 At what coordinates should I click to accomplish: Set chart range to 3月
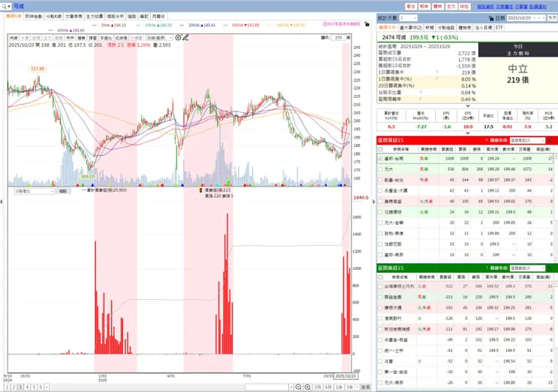pos(317,387)
